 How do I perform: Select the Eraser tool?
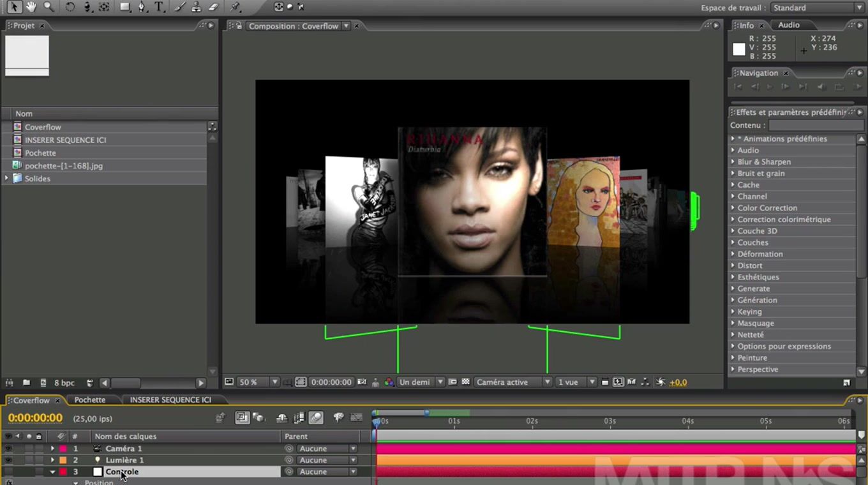pyautogui.click(x=214, y=7)
